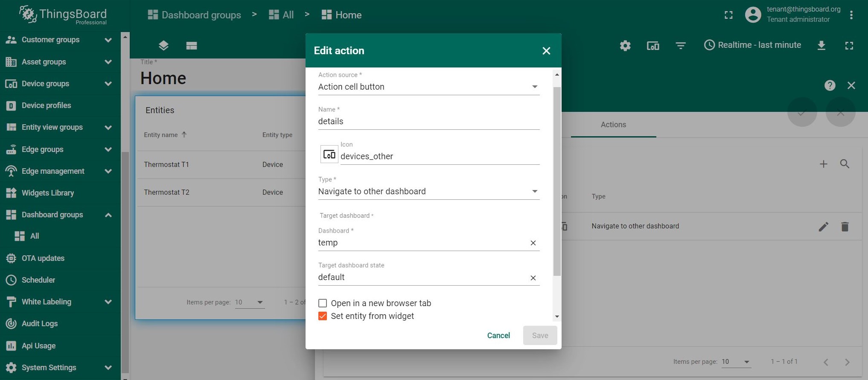Expand the Device groups chevron

point(108,84)
